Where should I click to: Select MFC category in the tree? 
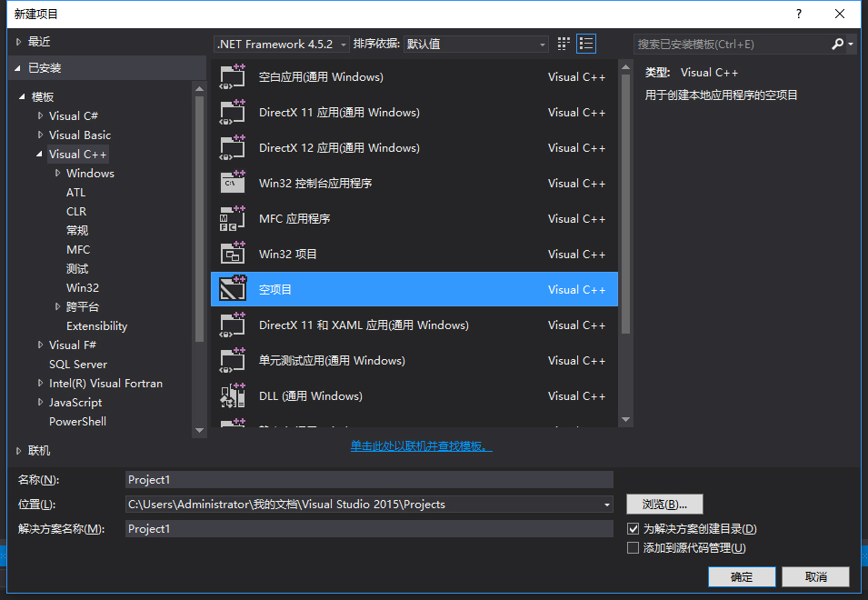(78, 250)
